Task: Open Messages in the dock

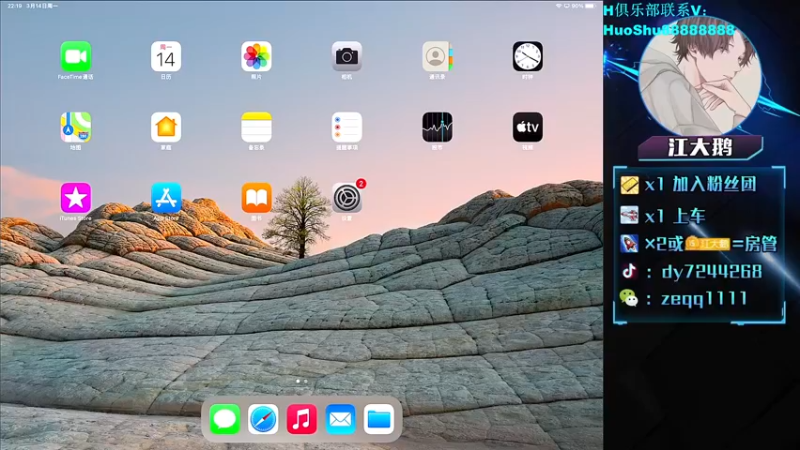Action: tap(224, 419)
